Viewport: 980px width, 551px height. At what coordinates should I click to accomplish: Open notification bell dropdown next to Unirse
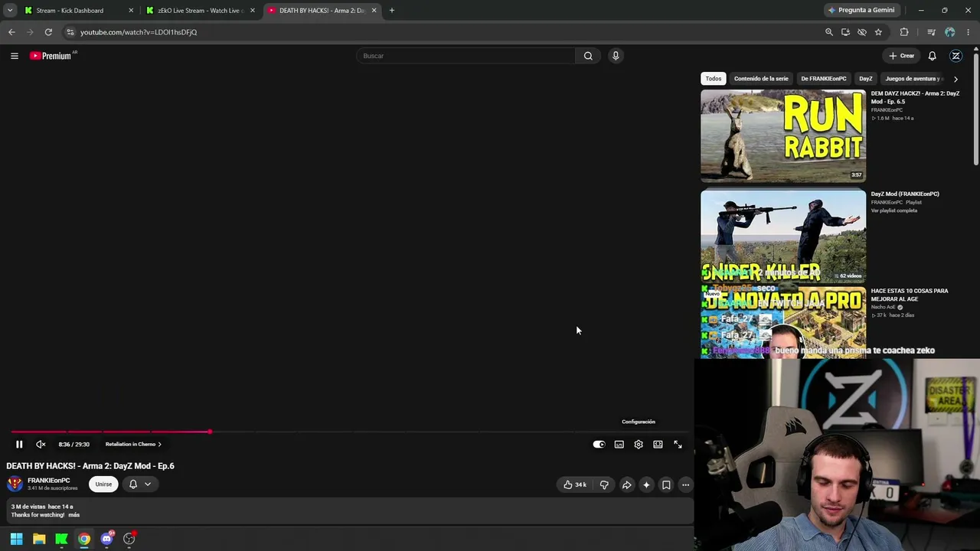coord(139,484)
